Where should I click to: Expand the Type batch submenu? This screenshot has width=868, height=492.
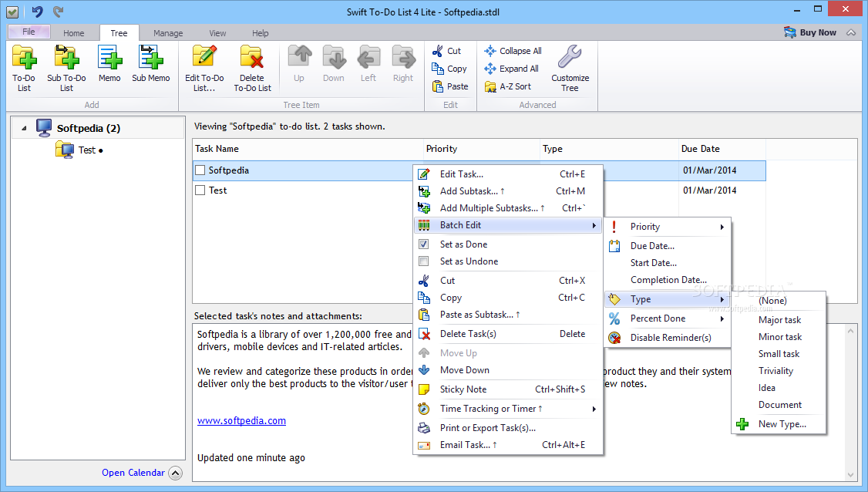point(667,299)
